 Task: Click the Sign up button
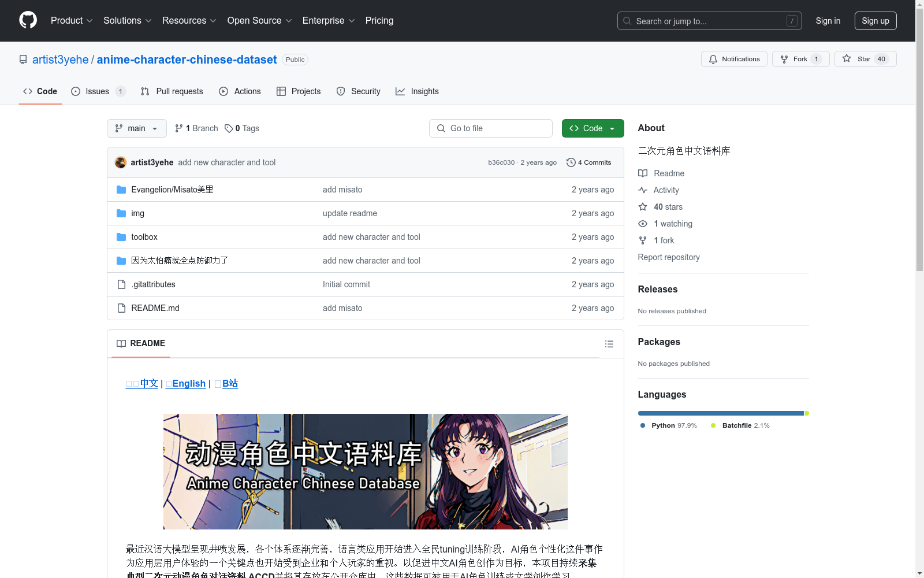[875, 21]
